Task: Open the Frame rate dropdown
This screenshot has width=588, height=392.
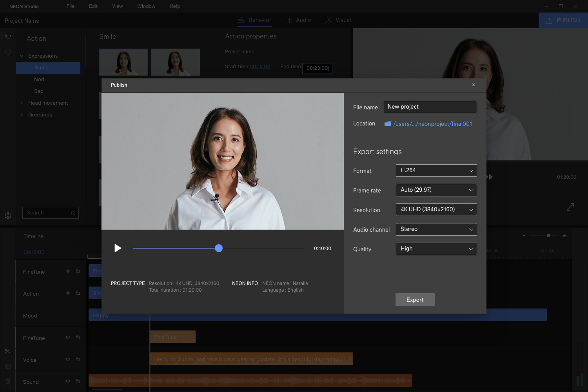Action: point(436,190)
